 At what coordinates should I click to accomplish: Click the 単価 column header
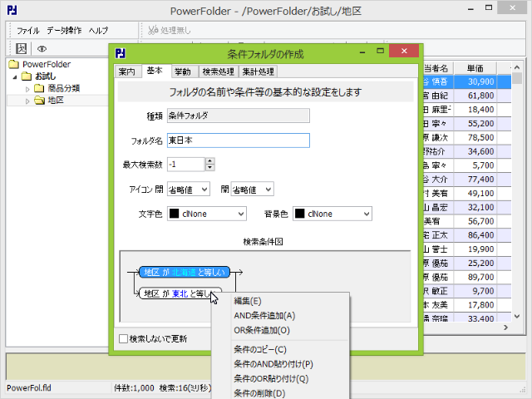coord(475,68)
